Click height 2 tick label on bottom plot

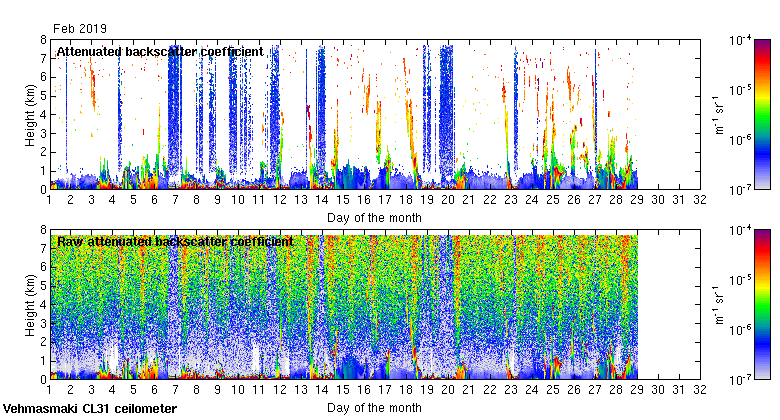(43, 342)
